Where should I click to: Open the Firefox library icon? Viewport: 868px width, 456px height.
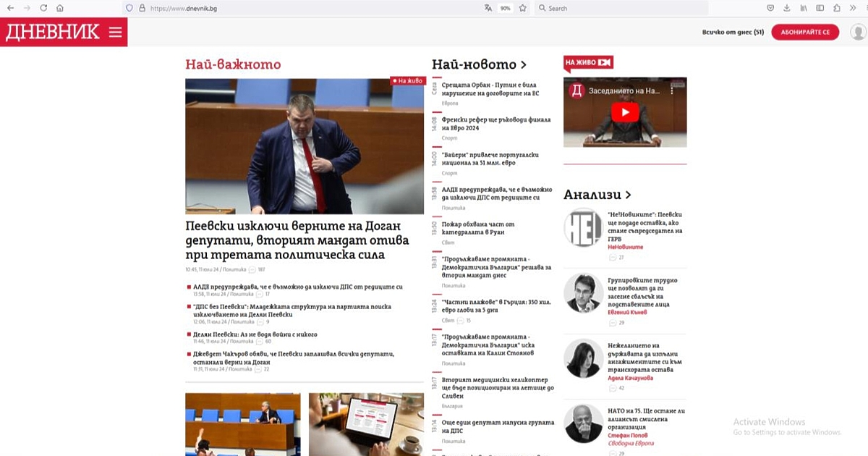click(x=804, y=8)
